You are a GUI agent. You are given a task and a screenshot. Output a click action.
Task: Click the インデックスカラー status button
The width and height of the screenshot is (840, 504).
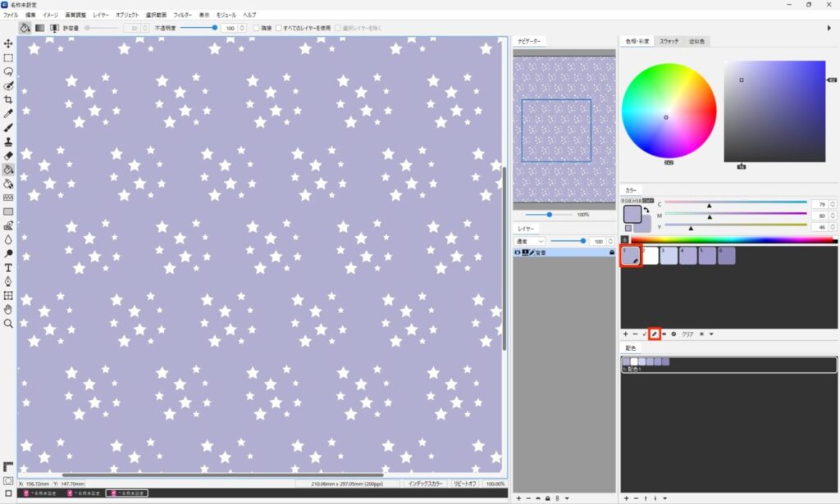pos(426,484)
